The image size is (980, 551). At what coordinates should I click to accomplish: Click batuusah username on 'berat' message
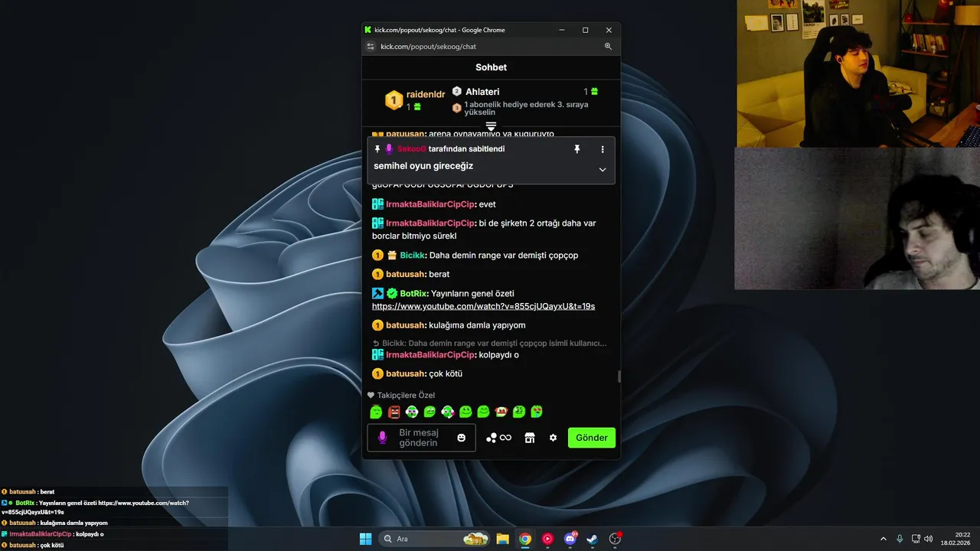[x=405, y=274]
